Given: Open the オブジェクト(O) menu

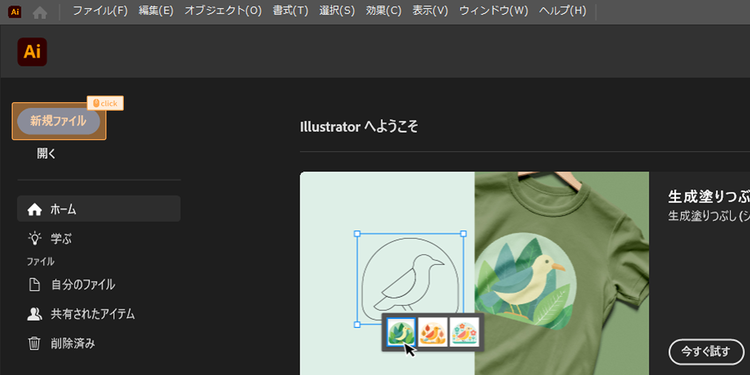Looking at the screenshot, I should 223,11.
